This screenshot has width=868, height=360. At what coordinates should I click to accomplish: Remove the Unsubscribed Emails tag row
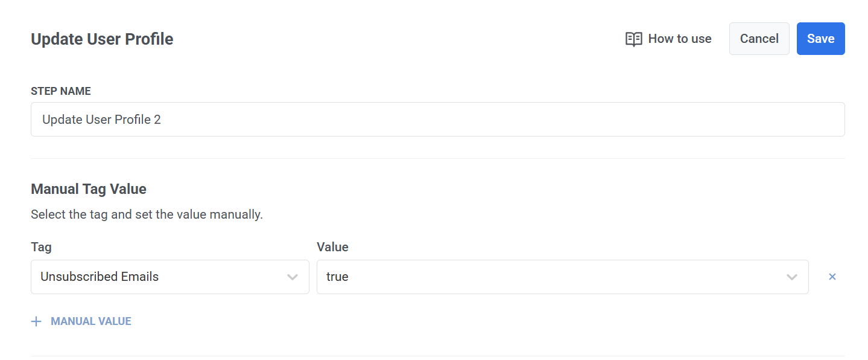click(x=832, y=277)
